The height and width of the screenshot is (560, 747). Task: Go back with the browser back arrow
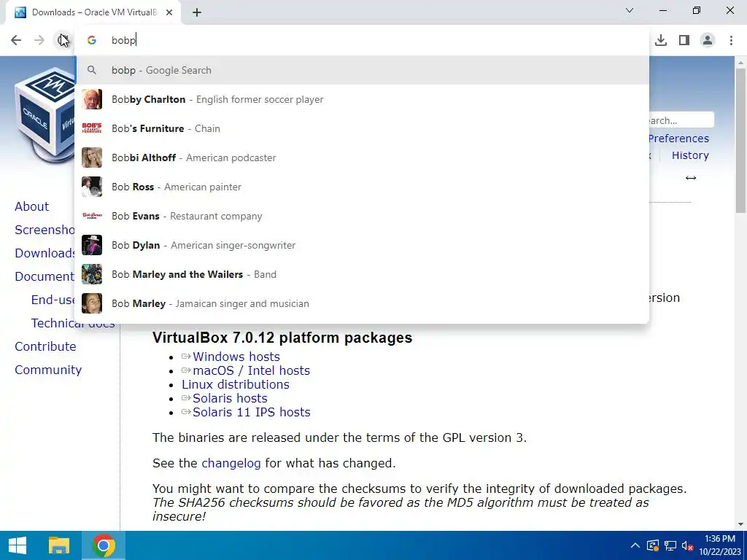[16, 40]
